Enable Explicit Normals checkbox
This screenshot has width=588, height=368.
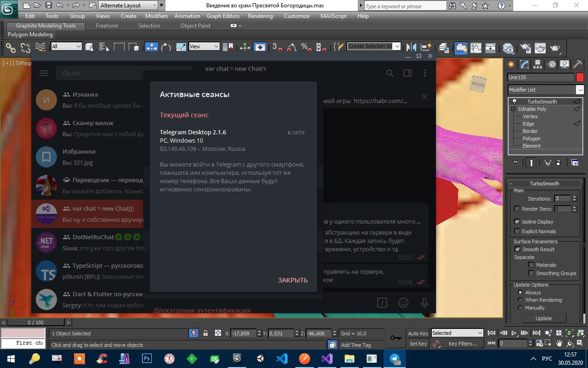(517, 231)
